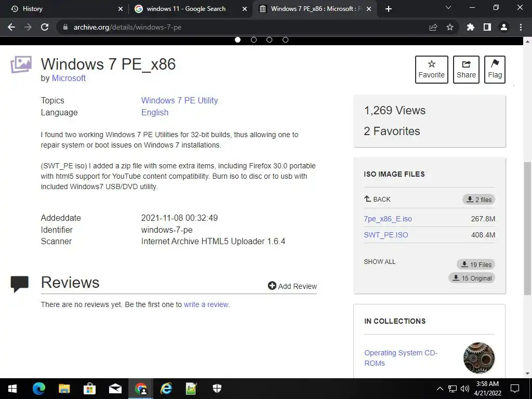This screenshot has height=399, width=532.
Task: Click the Reviews speech bubble icon
Action: (x=20, y=284)
